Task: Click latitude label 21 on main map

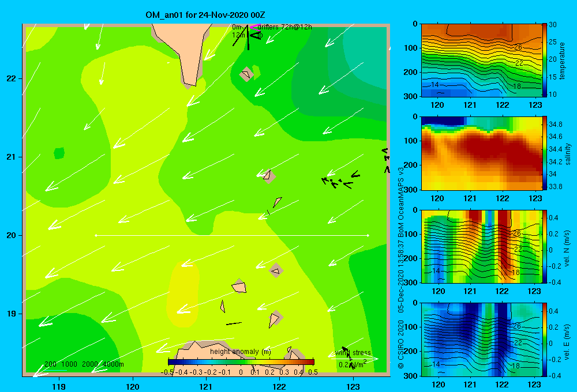Action: (x=12, y=157)
